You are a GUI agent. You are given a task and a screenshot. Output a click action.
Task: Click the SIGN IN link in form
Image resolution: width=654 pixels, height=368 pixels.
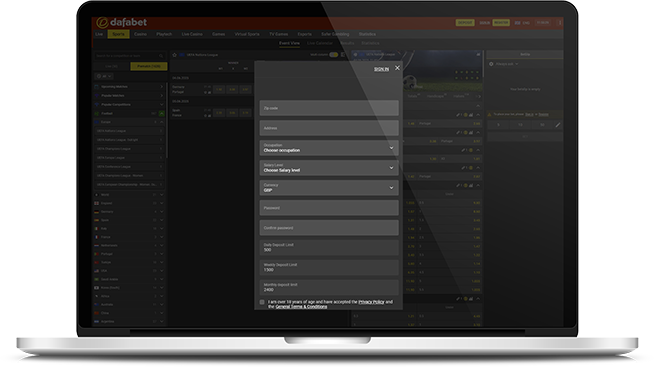pos(381,69)
